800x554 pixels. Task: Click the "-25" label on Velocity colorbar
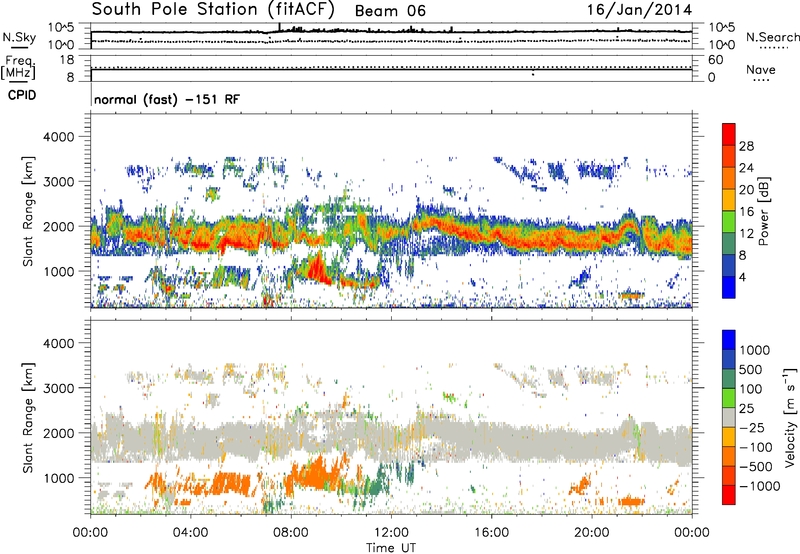754,427
